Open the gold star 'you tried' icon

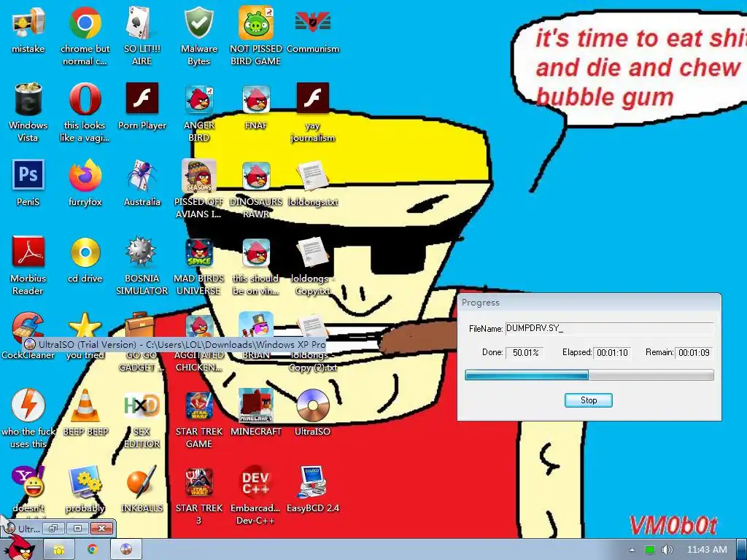tap(85, 325)
